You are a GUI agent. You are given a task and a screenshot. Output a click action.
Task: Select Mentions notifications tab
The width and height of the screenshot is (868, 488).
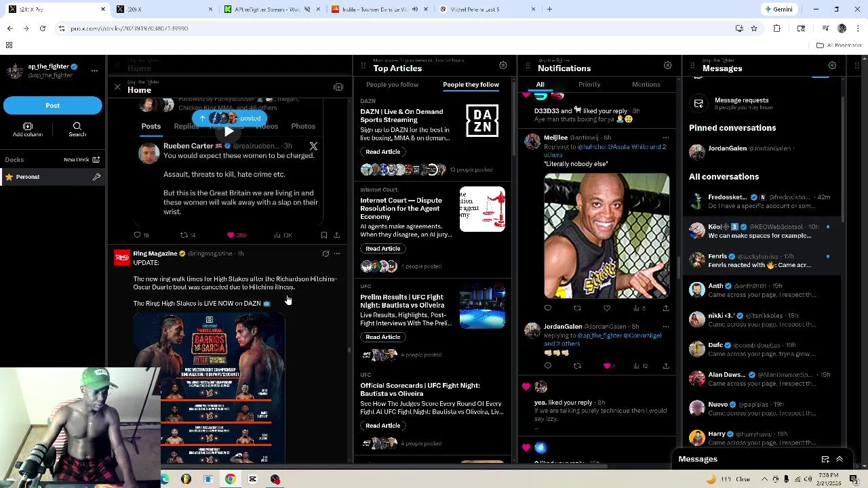point(646,85)
